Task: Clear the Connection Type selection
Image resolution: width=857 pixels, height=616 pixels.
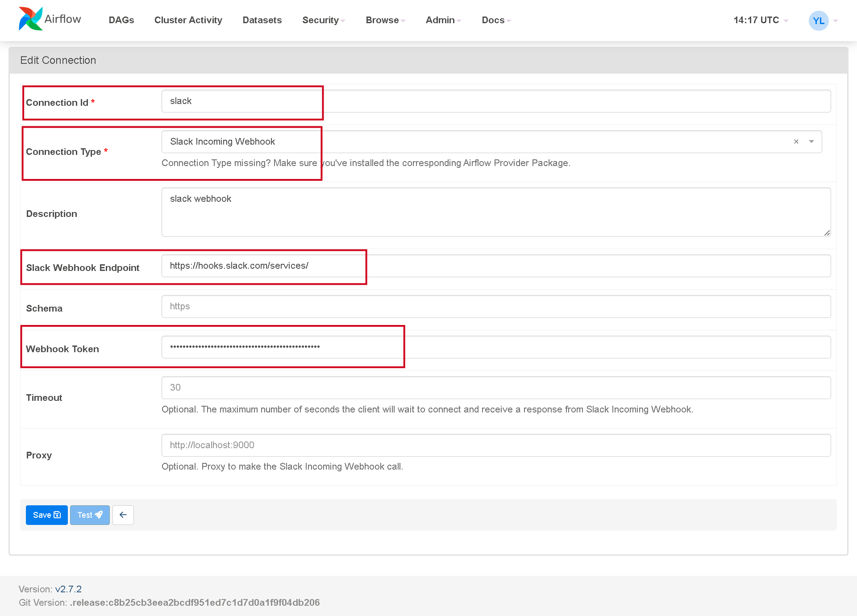Action: point(796,142)
